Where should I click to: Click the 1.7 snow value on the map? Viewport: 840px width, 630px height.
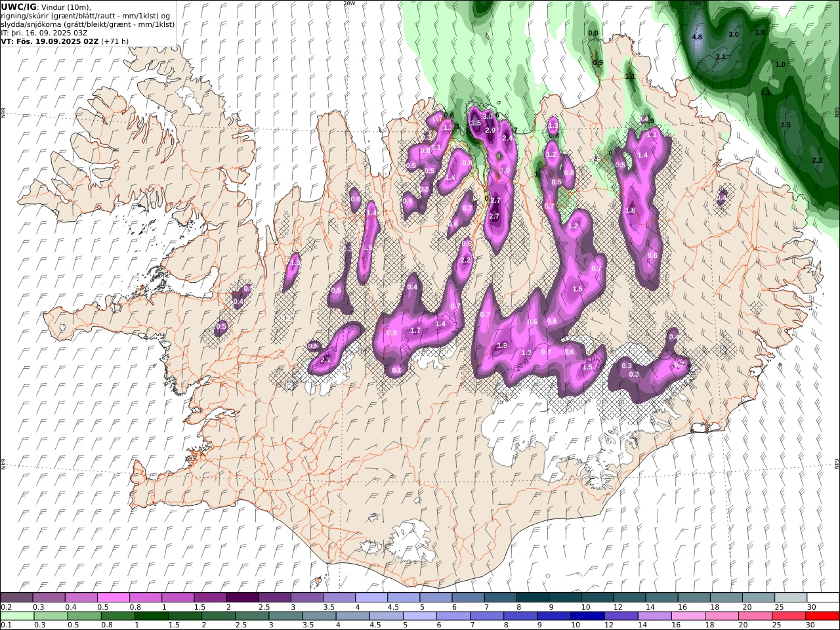(415, 331)
